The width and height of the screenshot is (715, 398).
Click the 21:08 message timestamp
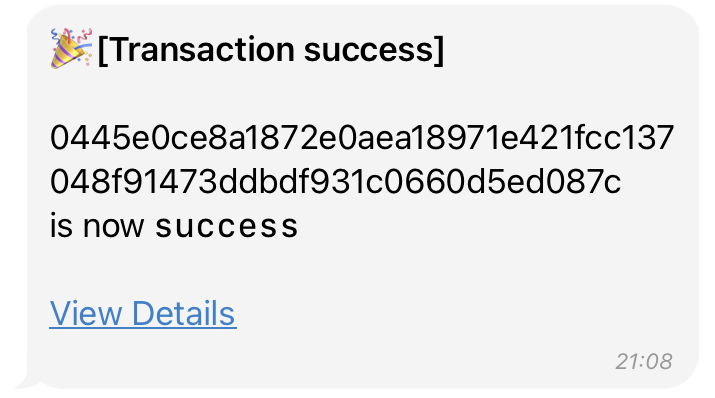(x=644, y=362)
